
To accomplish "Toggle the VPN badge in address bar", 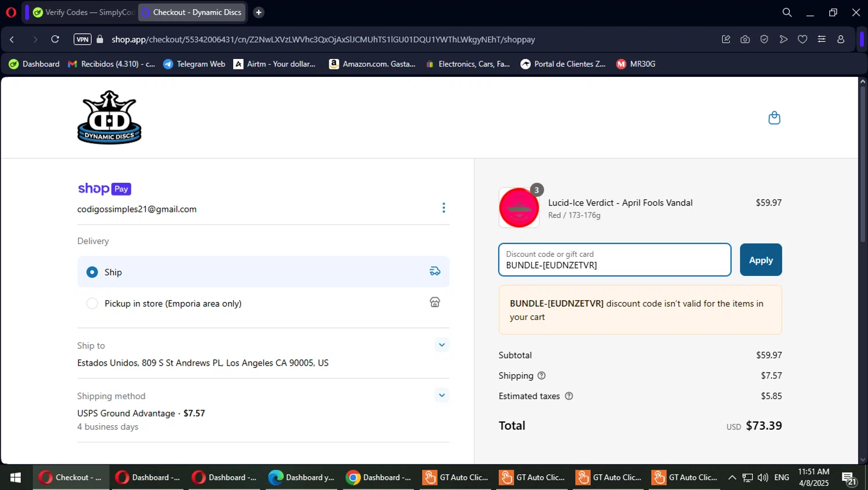I will pos(82,39).
